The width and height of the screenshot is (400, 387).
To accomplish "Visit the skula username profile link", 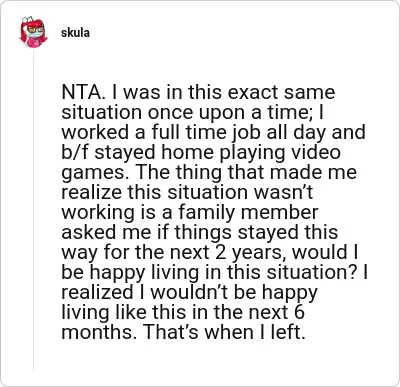I will pos(75,33).
